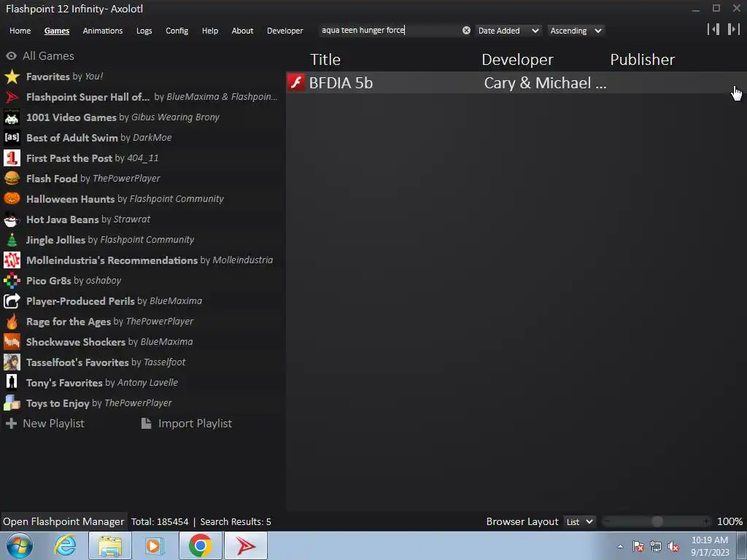Viewport: 747px width, 560px height.
Task: Open Windows Explorer folder in taskbar
Action: coord(110,545)
